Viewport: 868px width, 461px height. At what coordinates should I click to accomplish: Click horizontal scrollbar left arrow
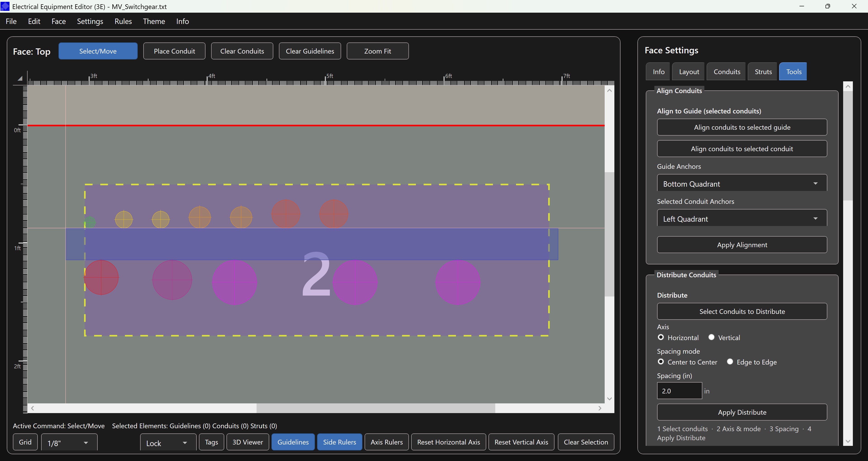click(33, 408)
